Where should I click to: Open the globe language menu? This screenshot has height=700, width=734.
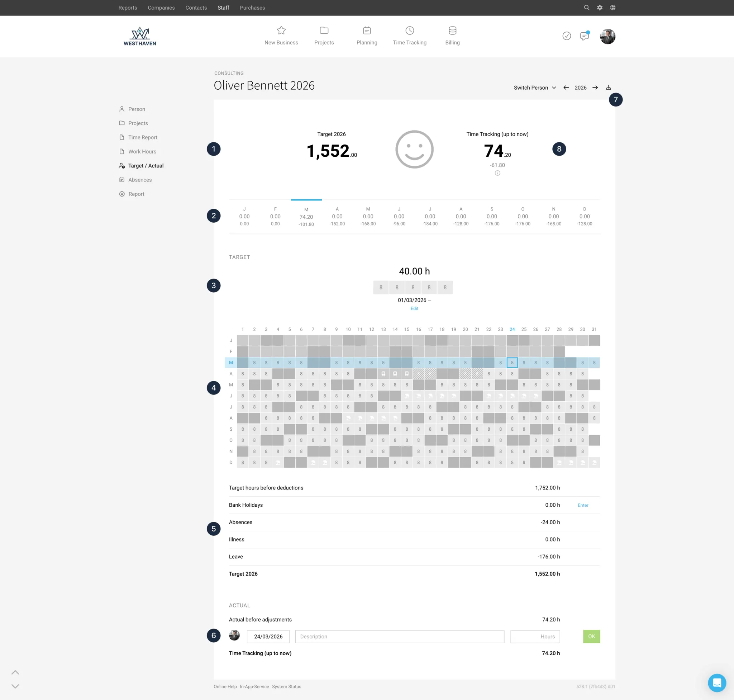[613, 8]
